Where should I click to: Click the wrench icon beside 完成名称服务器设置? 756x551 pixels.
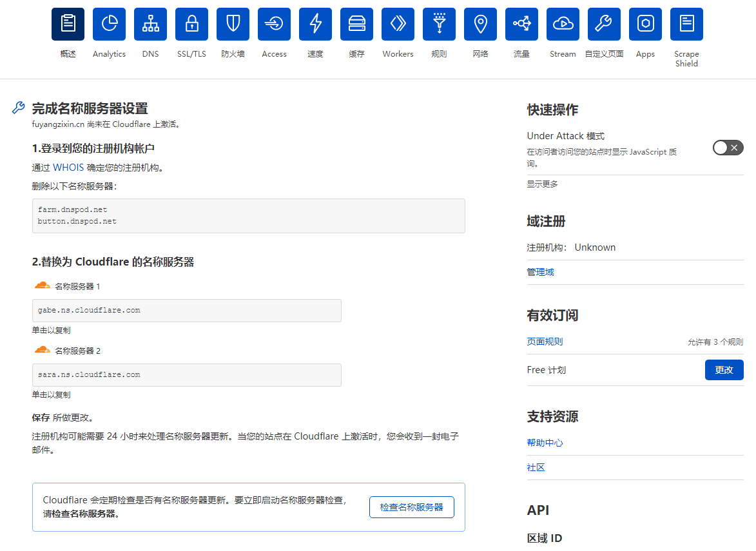[x=18, y=108]
